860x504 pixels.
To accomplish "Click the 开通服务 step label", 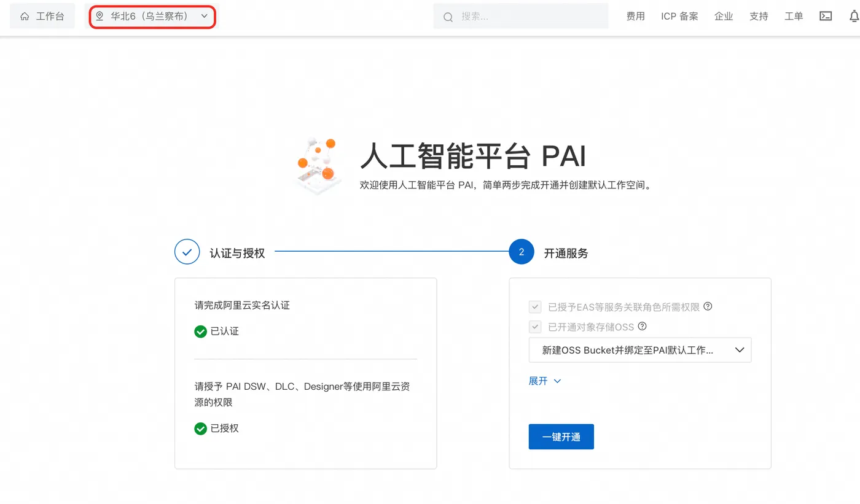I will [x=566, y=253].
